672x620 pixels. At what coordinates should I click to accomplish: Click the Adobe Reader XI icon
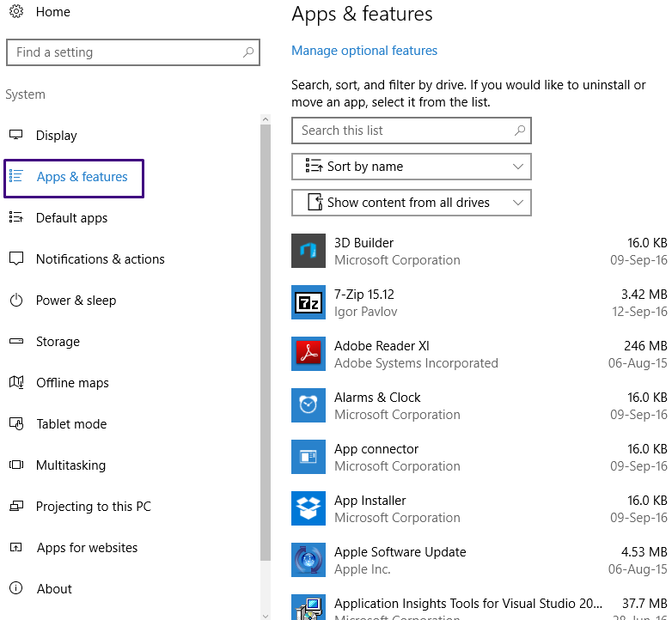[309, 354]
